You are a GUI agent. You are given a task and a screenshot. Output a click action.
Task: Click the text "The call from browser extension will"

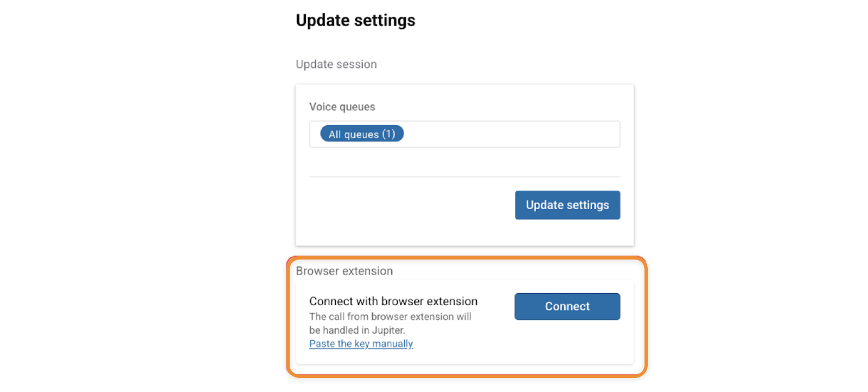(390, 317)
